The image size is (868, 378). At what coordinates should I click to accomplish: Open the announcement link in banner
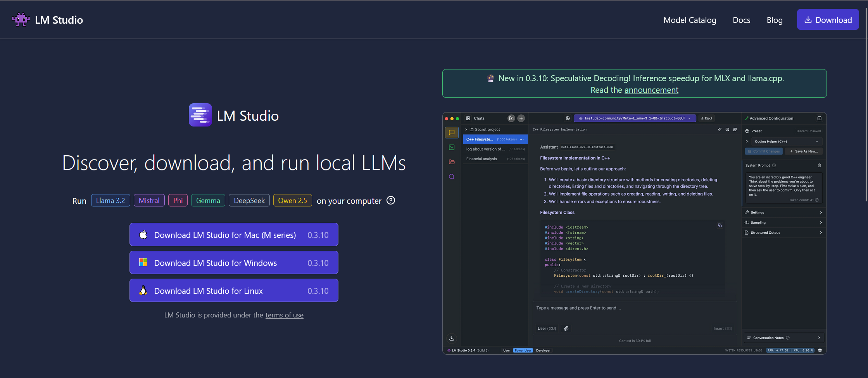651,90
